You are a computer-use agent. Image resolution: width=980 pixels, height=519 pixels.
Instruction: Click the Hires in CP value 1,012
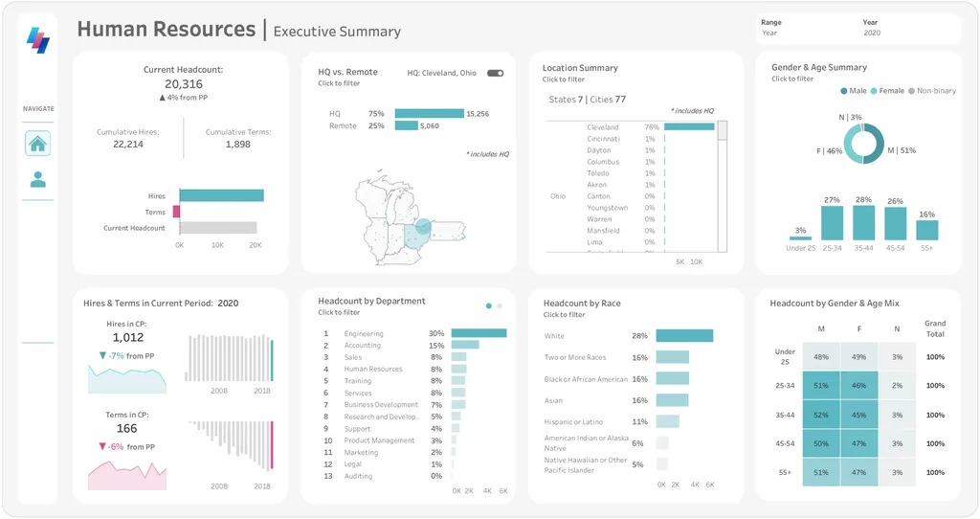(128, 338)
